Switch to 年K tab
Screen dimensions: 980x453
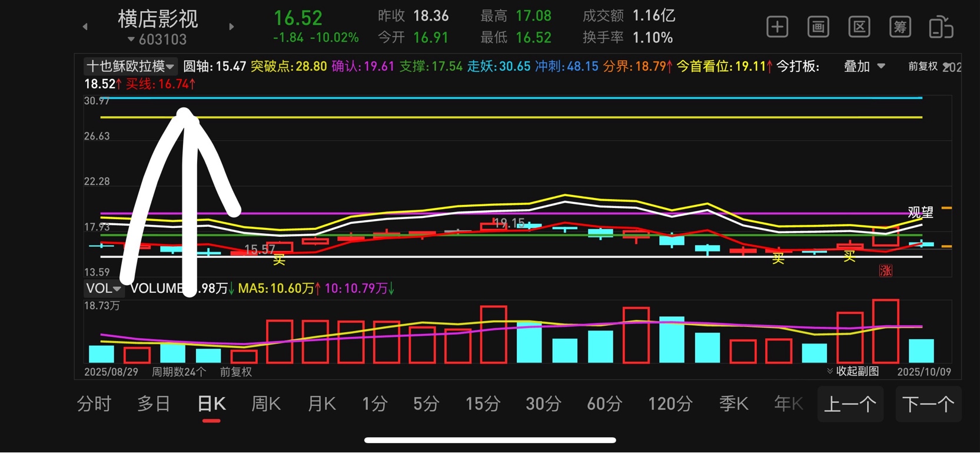click(788, 404)
